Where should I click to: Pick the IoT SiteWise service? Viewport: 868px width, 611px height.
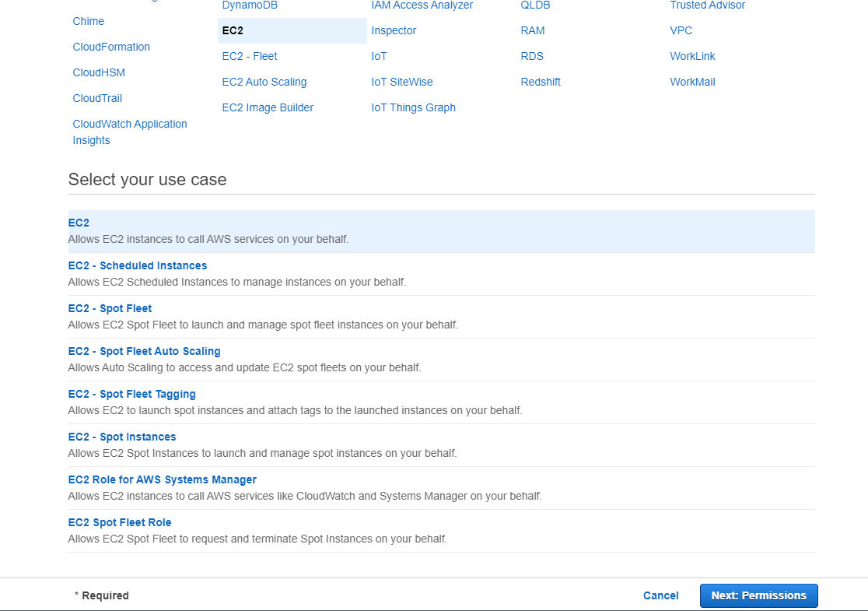coord(402,82)
